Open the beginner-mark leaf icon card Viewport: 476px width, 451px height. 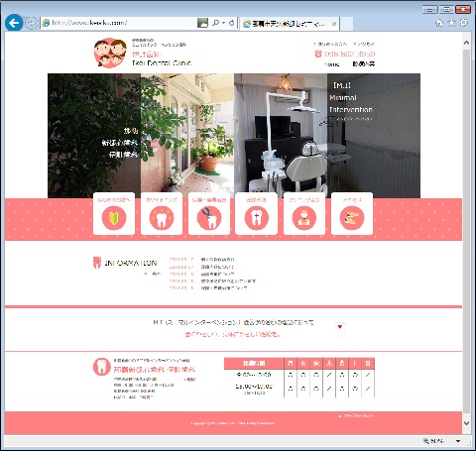[114, 213]
